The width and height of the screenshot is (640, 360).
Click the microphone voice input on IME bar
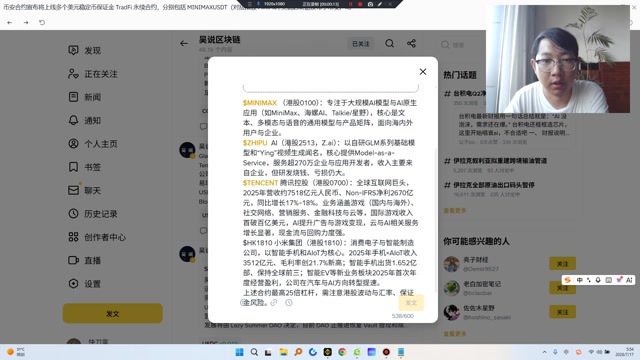tap(598, 280)
